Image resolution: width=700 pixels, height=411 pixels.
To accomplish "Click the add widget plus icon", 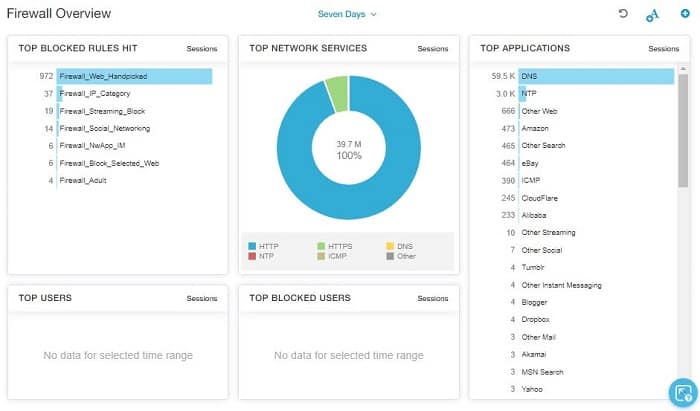I will coord(685,13).
